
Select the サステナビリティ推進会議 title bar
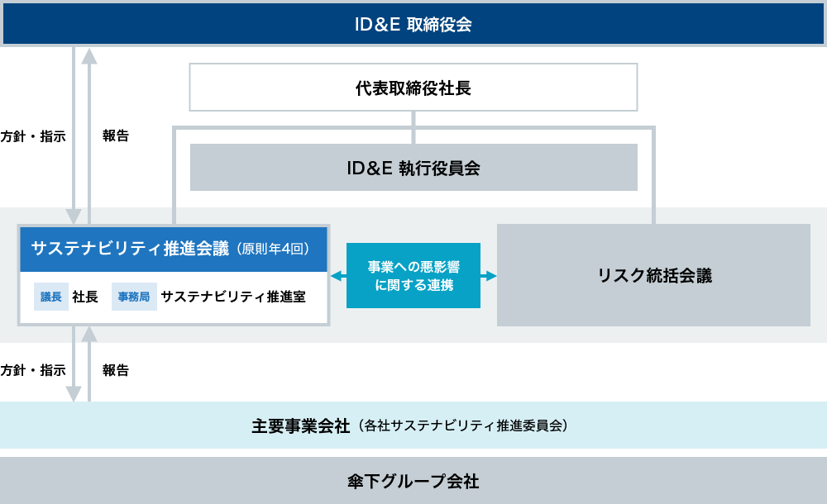(x=174, y=250)
